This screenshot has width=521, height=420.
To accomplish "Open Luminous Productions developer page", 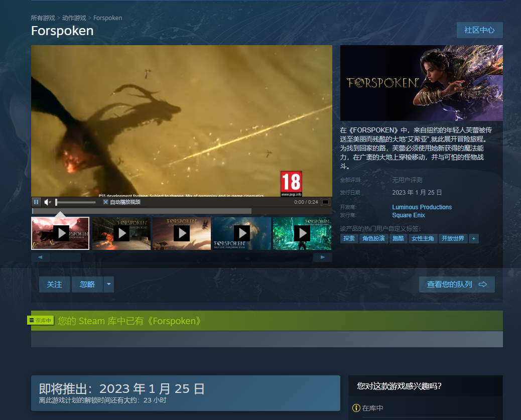I will [422, 207].
